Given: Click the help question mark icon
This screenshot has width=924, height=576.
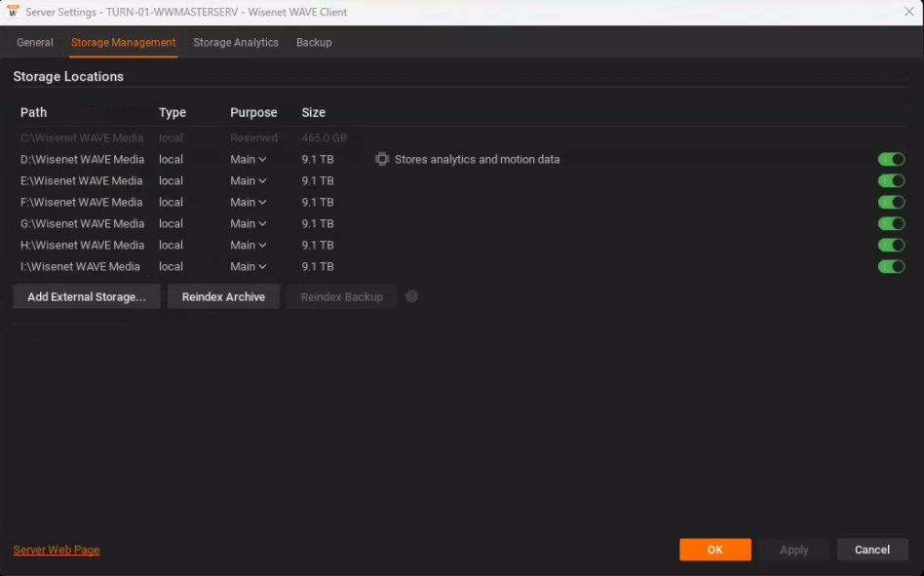Looking at the screenshot, I should 412,296.
